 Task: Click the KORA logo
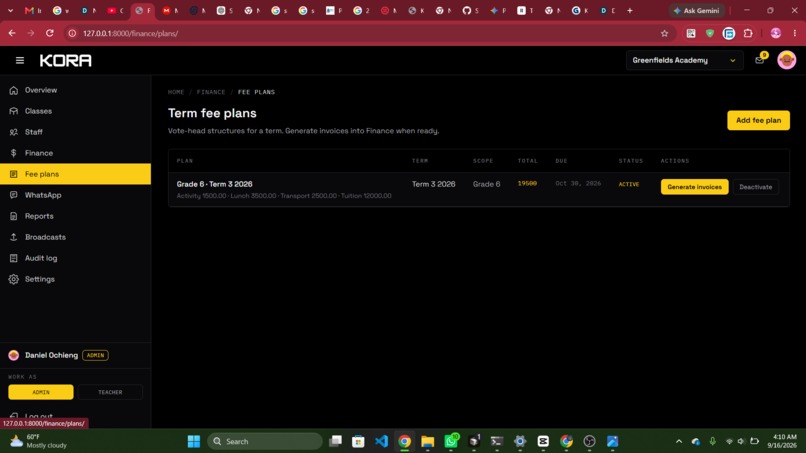point(66,61)
